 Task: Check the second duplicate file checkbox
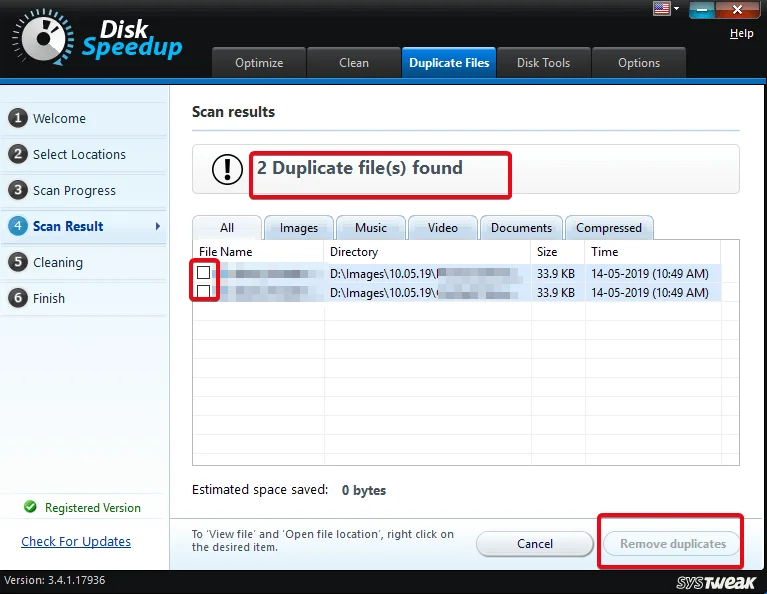click(x=204, y=291)
